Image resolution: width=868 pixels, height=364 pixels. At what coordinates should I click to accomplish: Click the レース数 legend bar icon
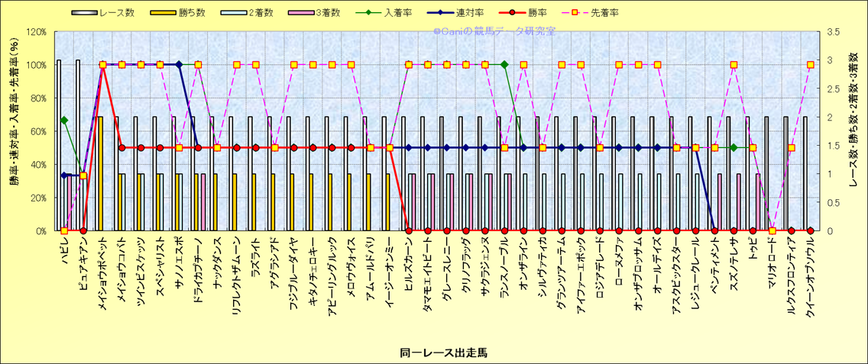tap(83, 14)
